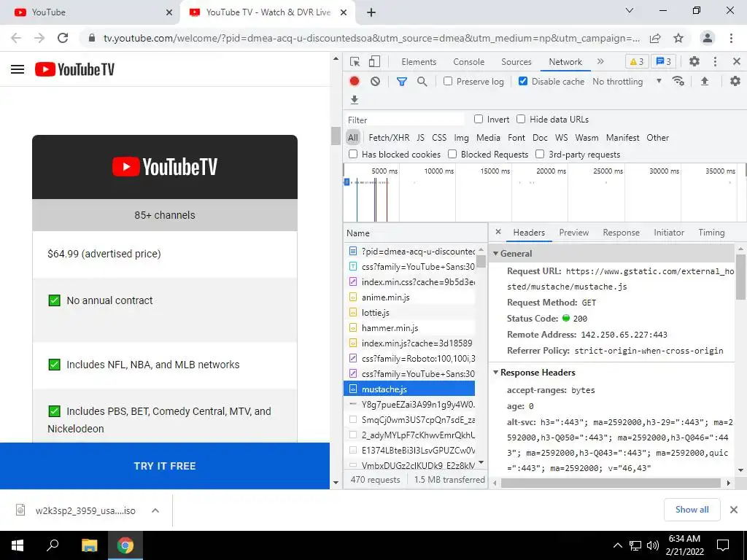Screen dimensions: 747x560
Task: Open the Timing tab of request
Action: [x=711, y=233]
